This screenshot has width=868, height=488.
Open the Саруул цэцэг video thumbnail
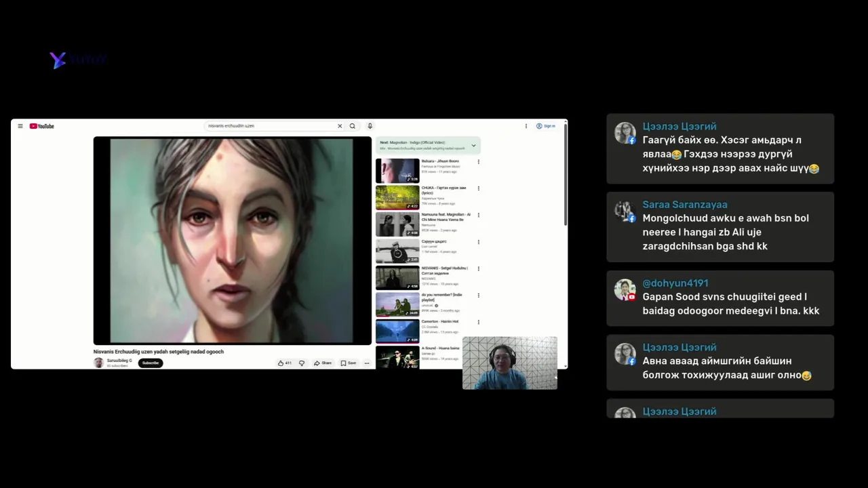[x=397, y=251]
